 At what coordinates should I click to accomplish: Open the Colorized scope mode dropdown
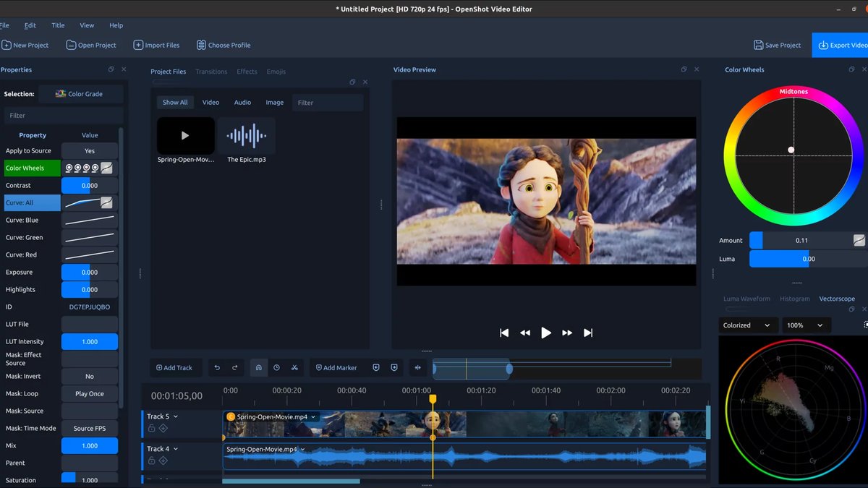point(749,325)
